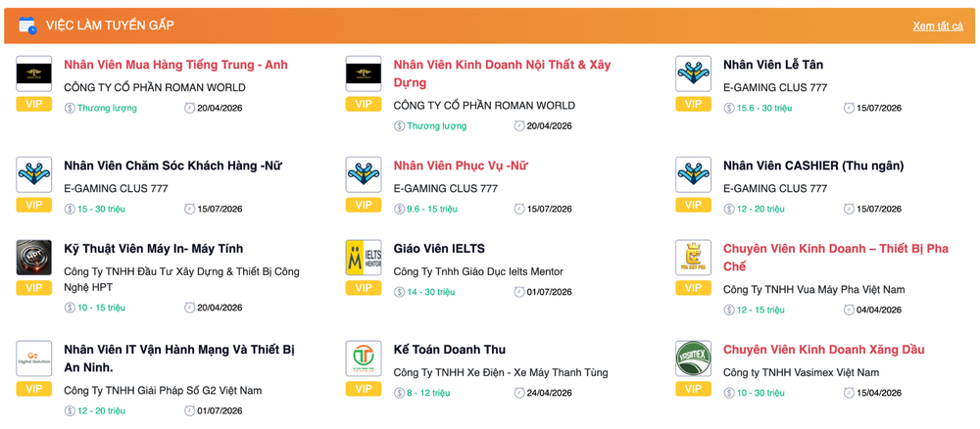Click Công Ty TNHH Vua Máy Pha Việt Nam
The image size is (980, 429).
813,290
